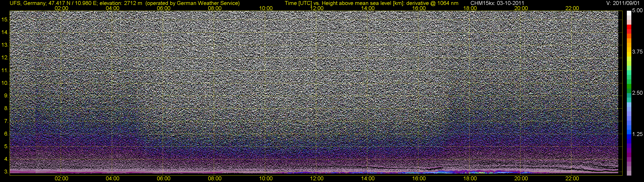The height and width of the screenshot is (182, 644).
Task: Click the version label 'V: 2011/09/01'
Action: pyautogui.click(x=623, y=3)
